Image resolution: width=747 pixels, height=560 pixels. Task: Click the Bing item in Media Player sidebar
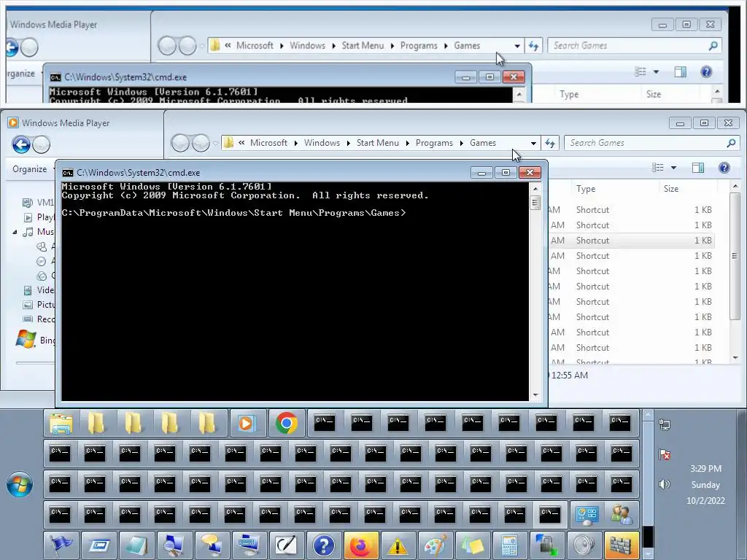coord(36,340)
